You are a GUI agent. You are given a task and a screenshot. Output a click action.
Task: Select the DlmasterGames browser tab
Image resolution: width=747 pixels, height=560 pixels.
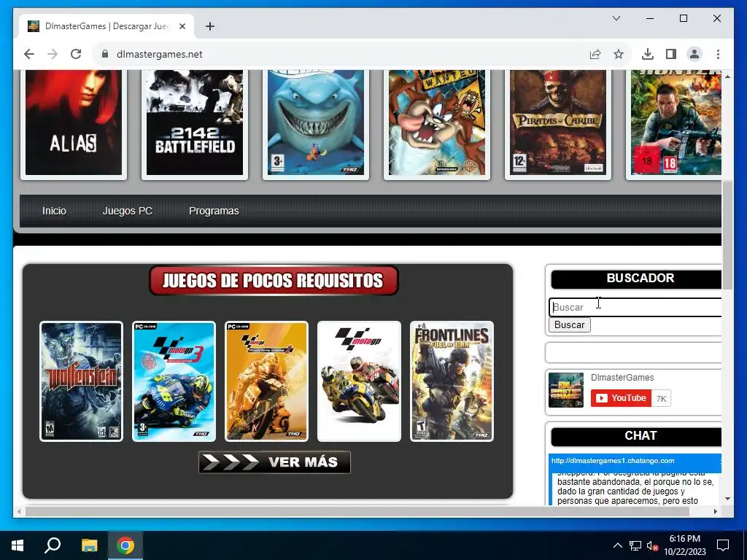pos(107,26)
